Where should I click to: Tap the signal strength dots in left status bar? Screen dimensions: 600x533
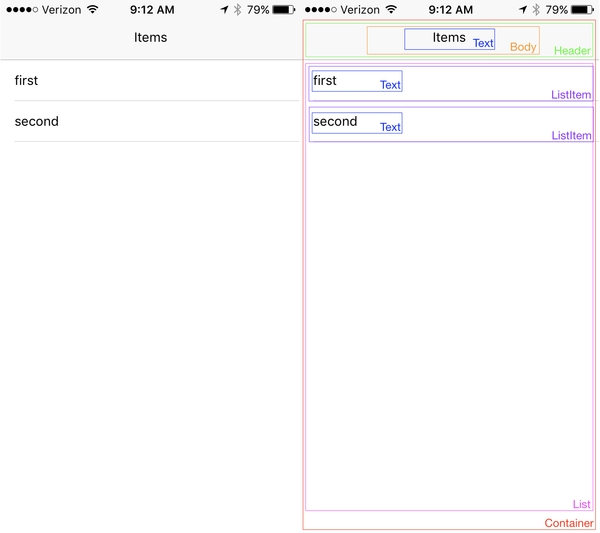click(x=22, y=10)
